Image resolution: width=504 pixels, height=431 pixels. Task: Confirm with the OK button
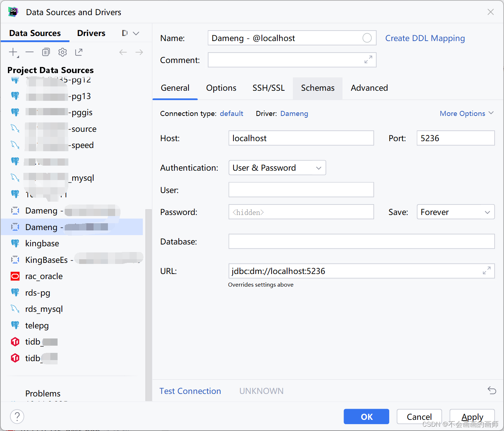click(x=366, y=417)
